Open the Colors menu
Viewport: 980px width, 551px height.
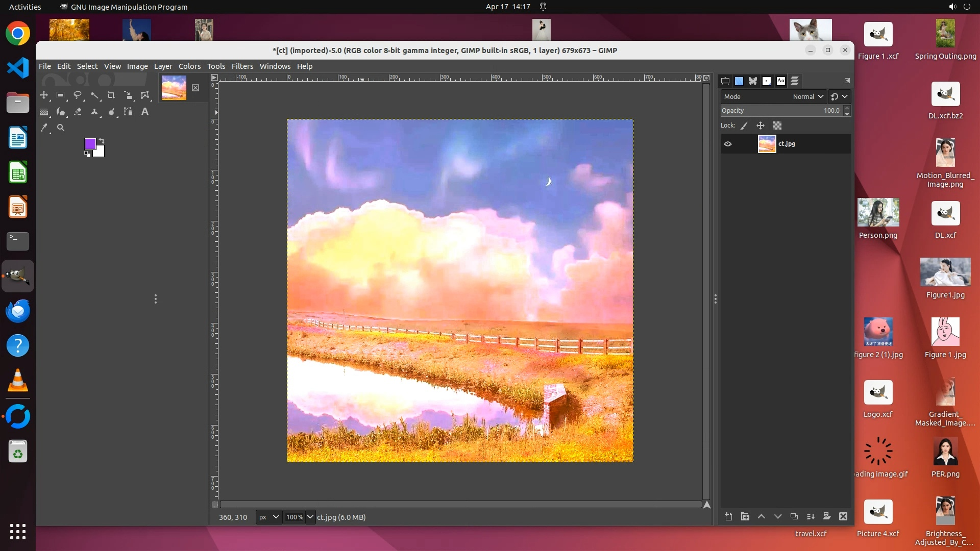tap(189, 66)
